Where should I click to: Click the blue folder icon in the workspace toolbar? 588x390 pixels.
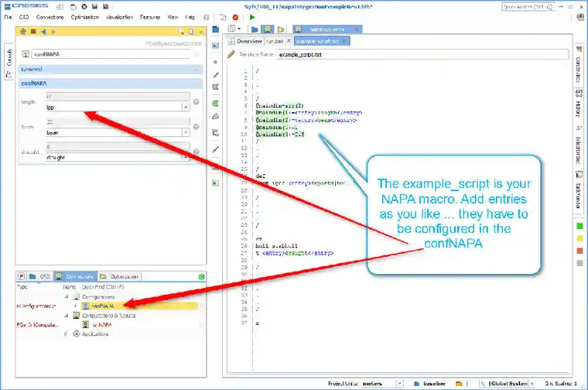[255, 29]
